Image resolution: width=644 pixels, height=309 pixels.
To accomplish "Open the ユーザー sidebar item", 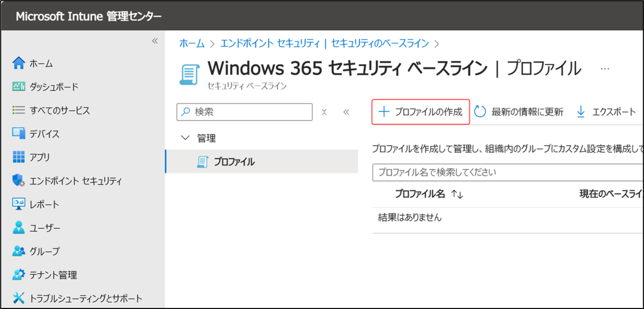I will (36, 228).
